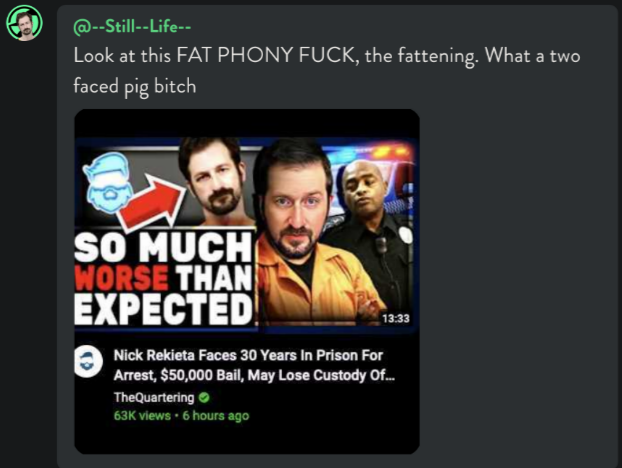Click the second line of the title "Arrest, $50,000 Bail"
Screen dimensions: 622x468
tap(254, 375)
